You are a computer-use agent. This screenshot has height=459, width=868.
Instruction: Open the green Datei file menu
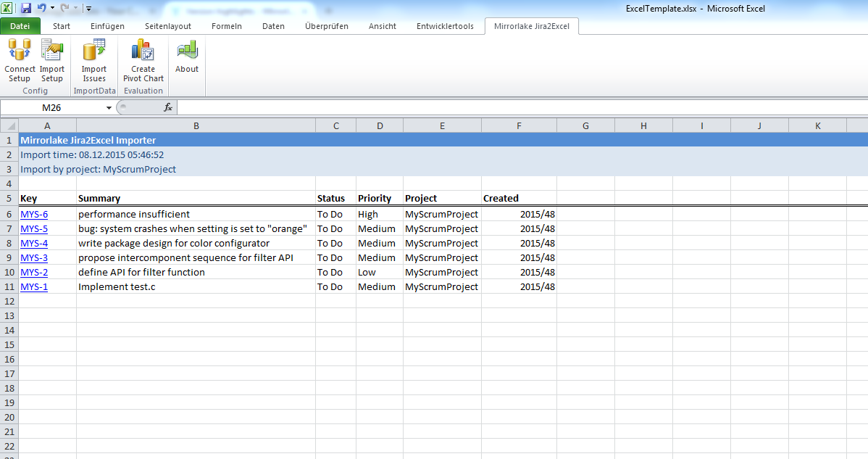(20, 26)
